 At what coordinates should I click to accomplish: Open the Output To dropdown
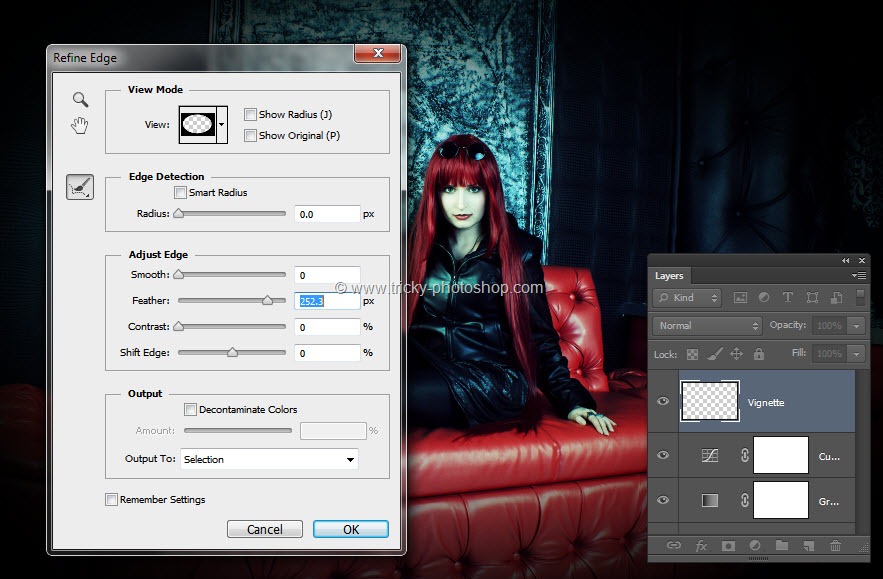pyautogui.click(x=269, y=460)
